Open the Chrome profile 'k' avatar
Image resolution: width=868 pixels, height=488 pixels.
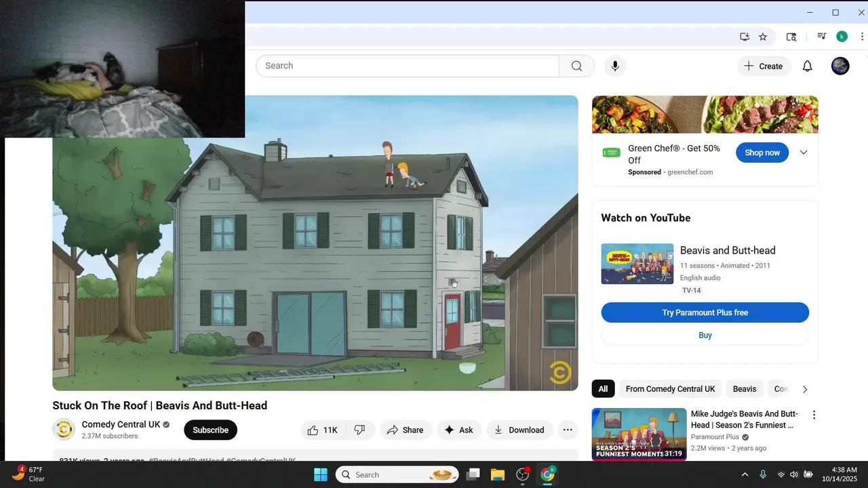click(x=842, y=37)
